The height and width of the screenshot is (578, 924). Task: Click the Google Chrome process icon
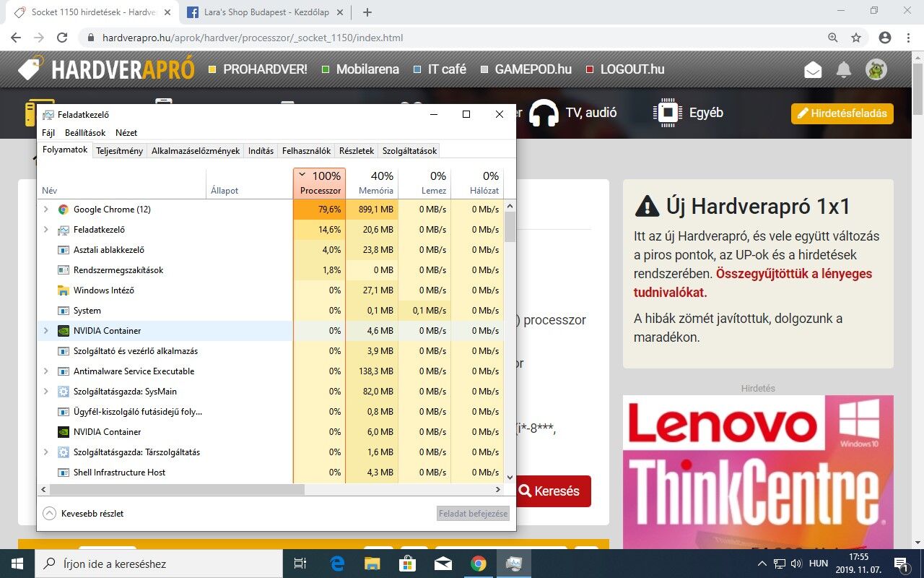click(64, 210)
